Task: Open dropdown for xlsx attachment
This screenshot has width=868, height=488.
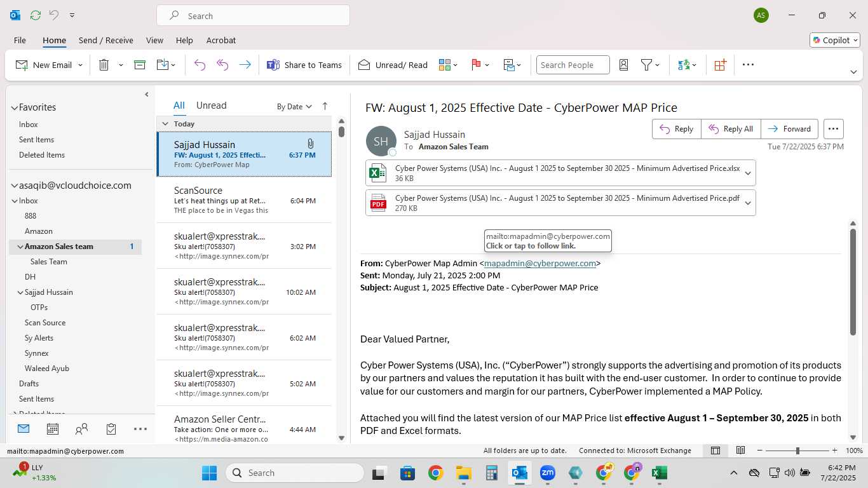Action: 748,173
